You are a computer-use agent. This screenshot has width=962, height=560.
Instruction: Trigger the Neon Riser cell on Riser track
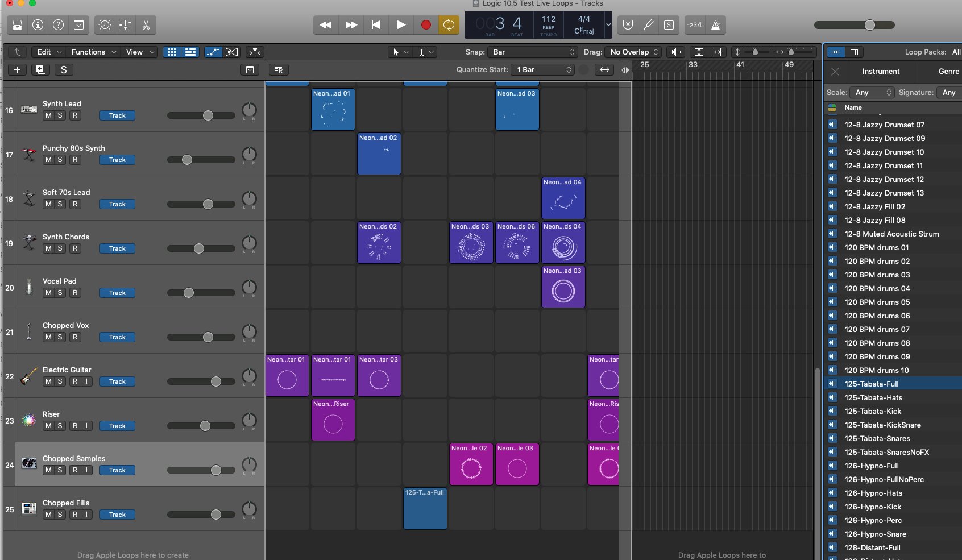tap(333, 424)
